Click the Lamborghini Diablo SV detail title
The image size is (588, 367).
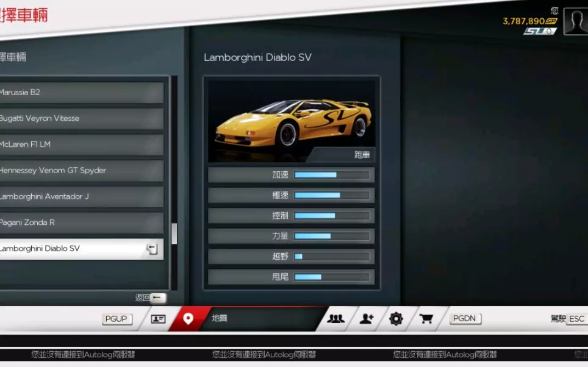point(257,57)
